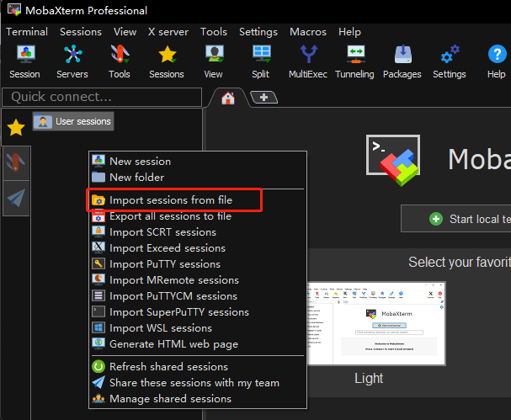Image resolution: width=511 pixels, height=420 pixels.
Task: Open the Sessions menu in menu bar
Action: [81, 32]
